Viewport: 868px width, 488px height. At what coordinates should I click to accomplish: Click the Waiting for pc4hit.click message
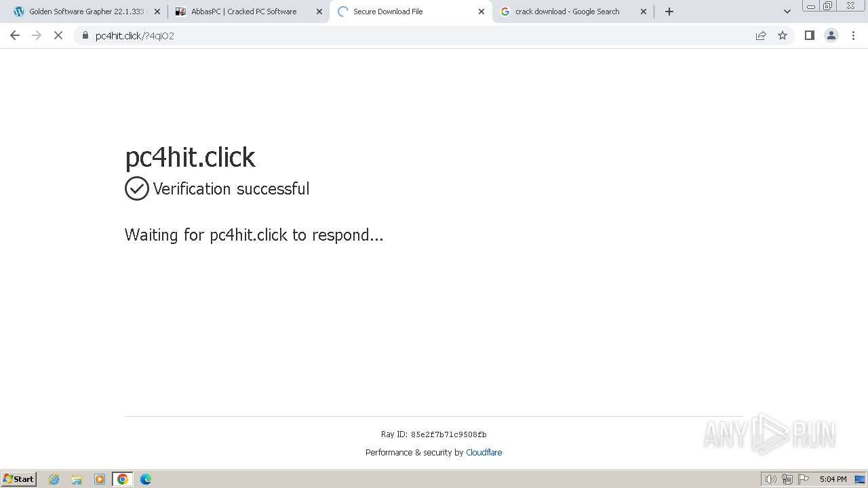coord(254,235)
